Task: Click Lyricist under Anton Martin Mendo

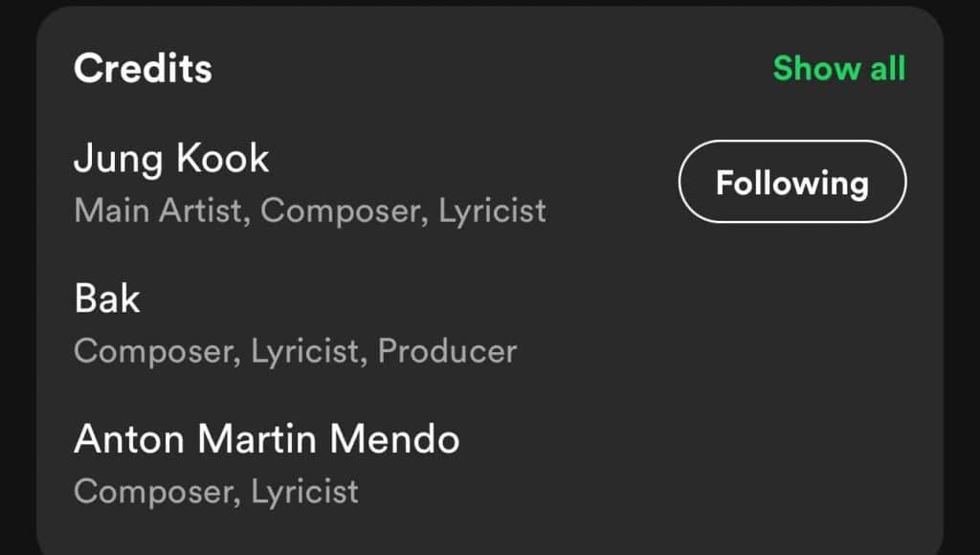Action: pyautogui.click(x=304, y=492)
